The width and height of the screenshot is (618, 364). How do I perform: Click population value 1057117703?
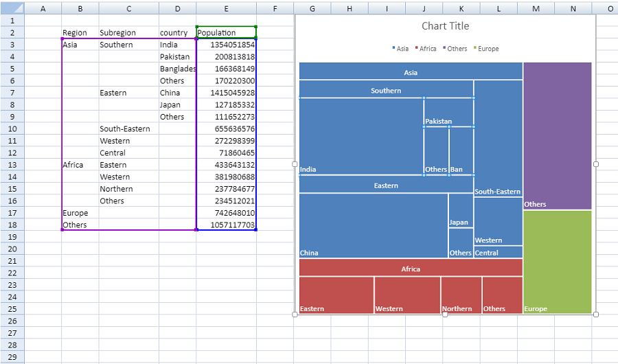(x=226, y=225)
